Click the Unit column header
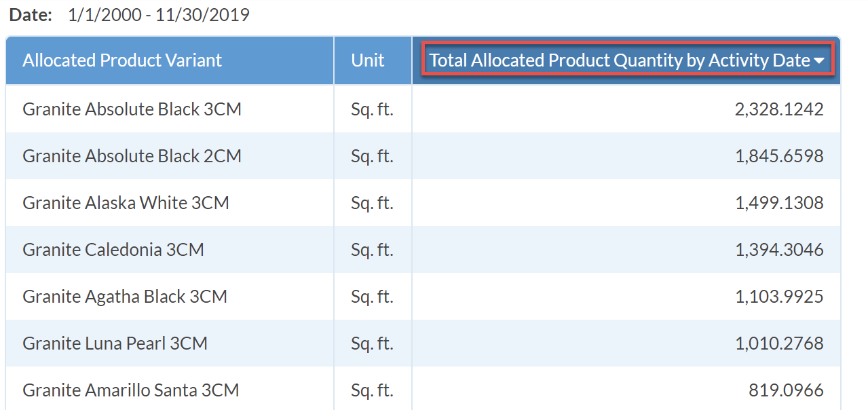 tap(368, 60)
